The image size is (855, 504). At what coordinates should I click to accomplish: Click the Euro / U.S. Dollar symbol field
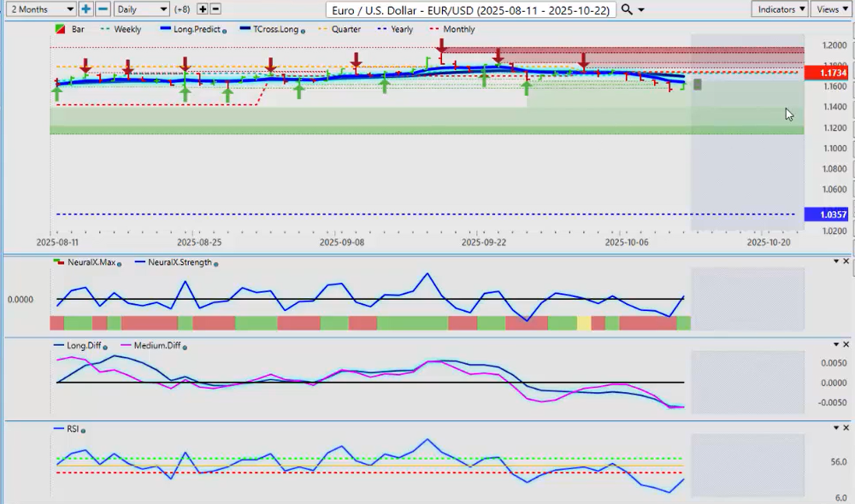470,9
